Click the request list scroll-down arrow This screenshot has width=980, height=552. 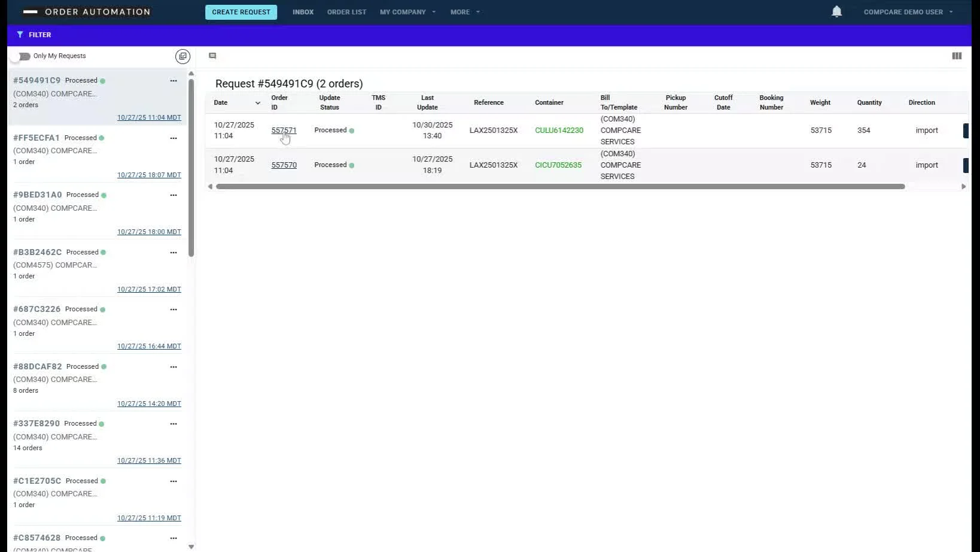(191, 547)
